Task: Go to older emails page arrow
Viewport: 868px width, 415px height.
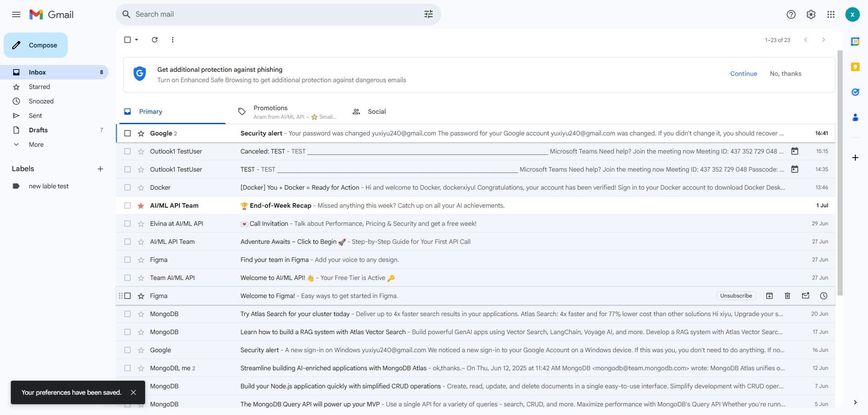Action: (x=824, y=40)
